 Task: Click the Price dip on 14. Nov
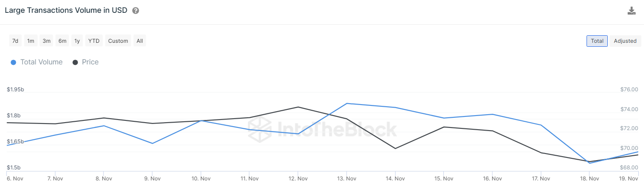395,148
